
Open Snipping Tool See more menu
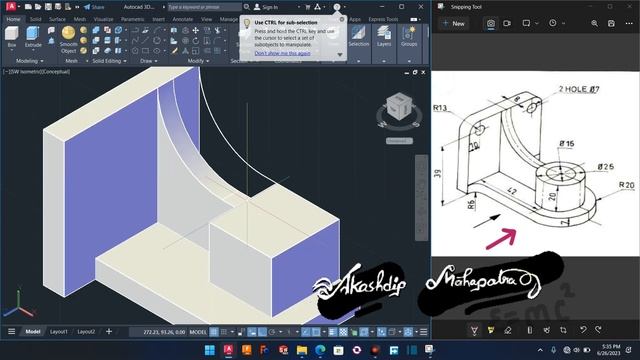(629, 23)
